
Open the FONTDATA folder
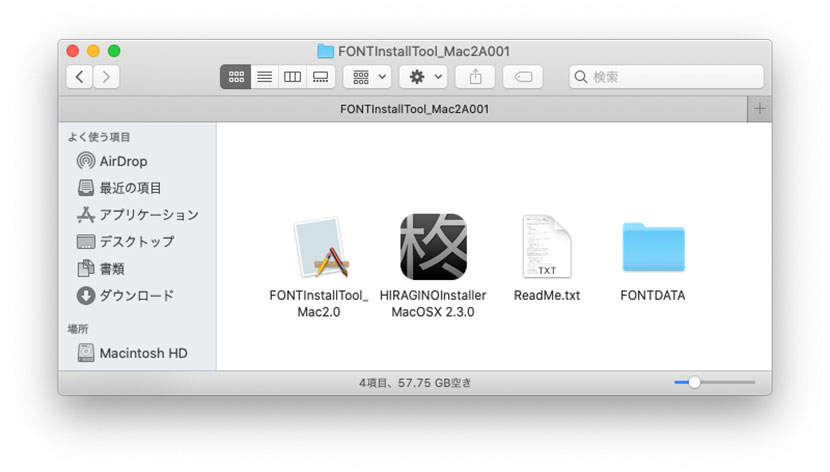point(653,247)
